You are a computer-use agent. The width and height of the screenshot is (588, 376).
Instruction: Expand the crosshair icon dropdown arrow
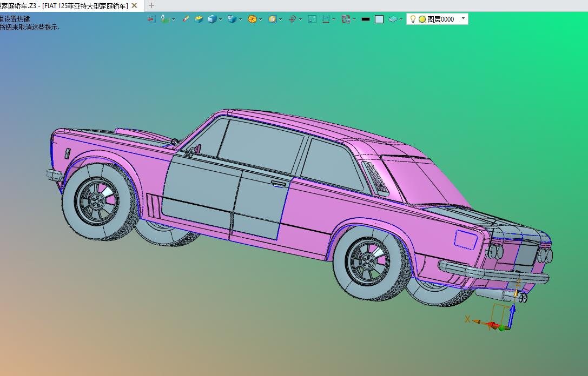pyautogui.click(x=301, y=19)
